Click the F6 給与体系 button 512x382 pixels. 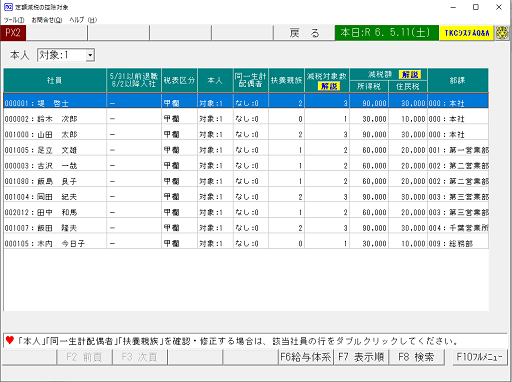(306, 357)
